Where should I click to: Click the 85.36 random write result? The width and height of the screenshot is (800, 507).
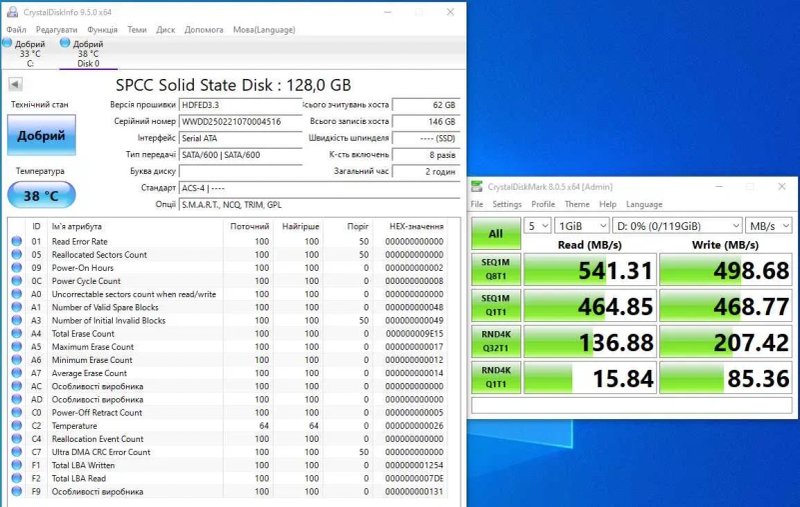pos(726,377)
